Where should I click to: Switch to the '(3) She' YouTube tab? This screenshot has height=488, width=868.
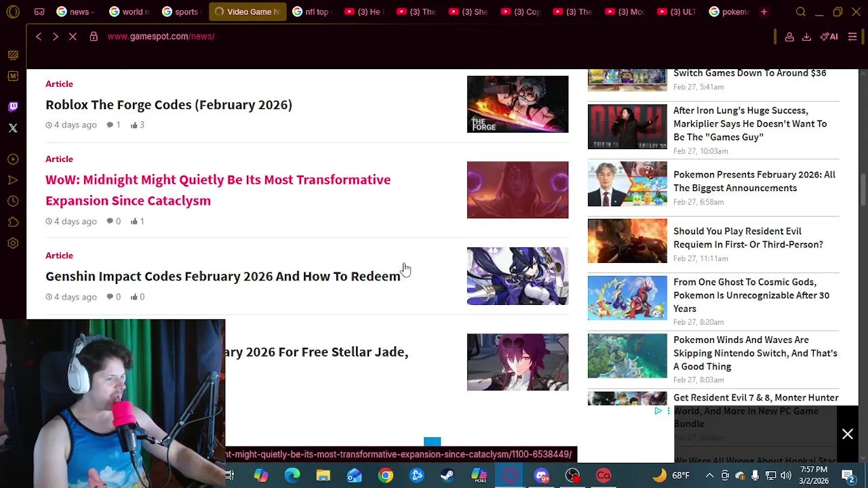point(468,12)
